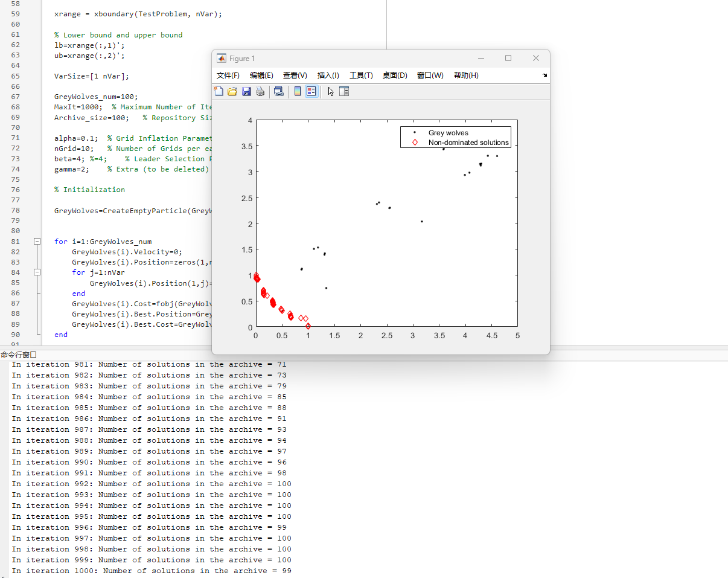728x578 pixels.
Task: Open the 帮助(H) menu
Action: [466, 75]
